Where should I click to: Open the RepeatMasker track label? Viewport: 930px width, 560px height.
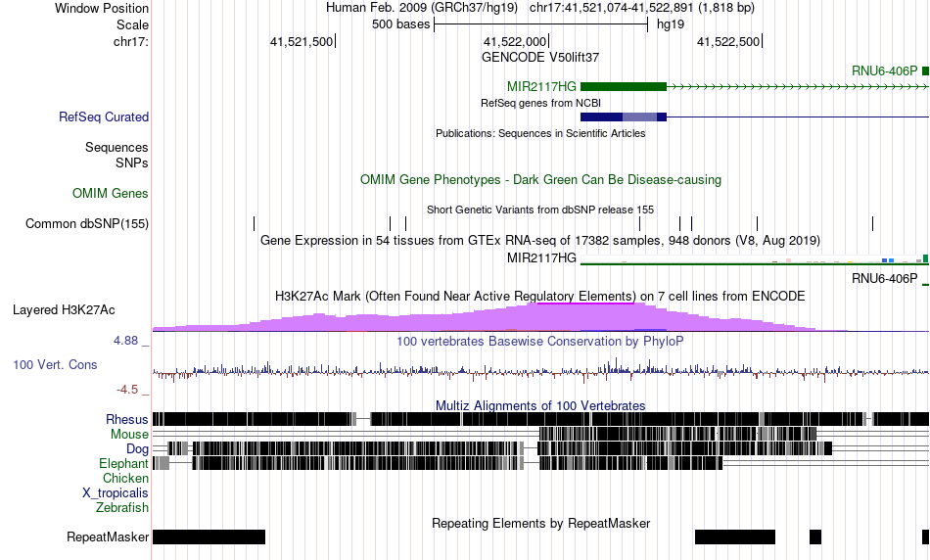point(108,537)
